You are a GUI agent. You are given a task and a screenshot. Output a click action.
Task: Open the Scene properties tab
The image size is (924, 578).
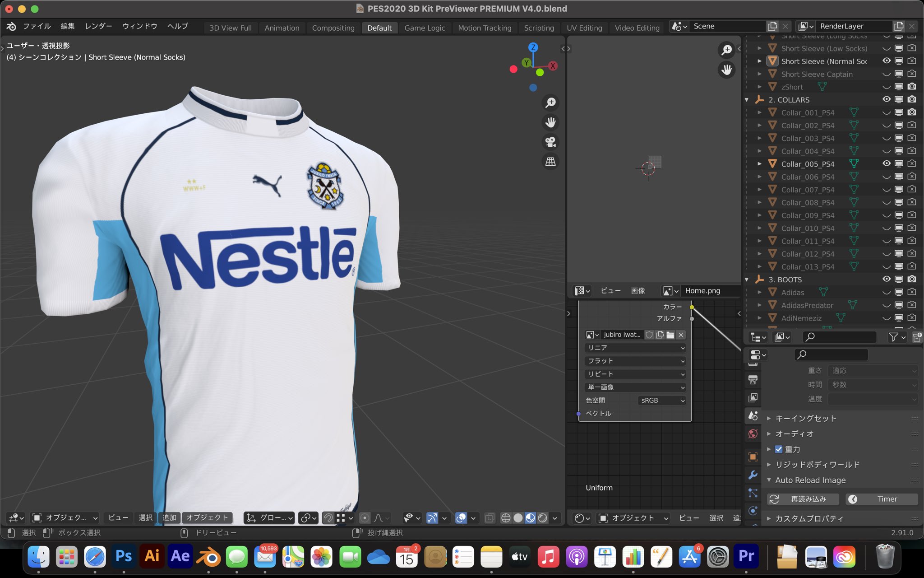[x=753, y=416]
